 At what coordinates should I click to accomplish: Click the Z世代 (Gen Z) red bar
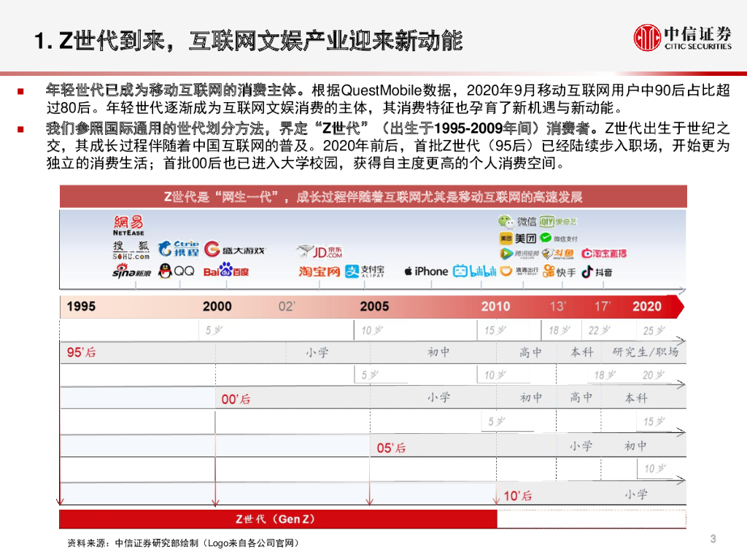[278, 519]
